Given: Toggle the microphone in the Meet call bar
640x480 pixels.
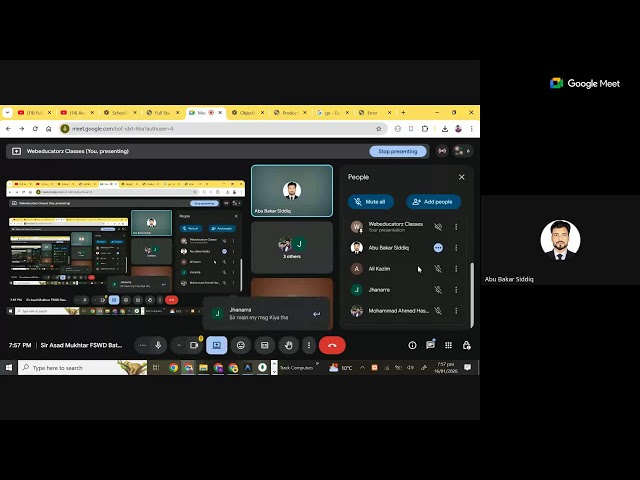Looking at the screenshot, I should (x=158, y=345).
